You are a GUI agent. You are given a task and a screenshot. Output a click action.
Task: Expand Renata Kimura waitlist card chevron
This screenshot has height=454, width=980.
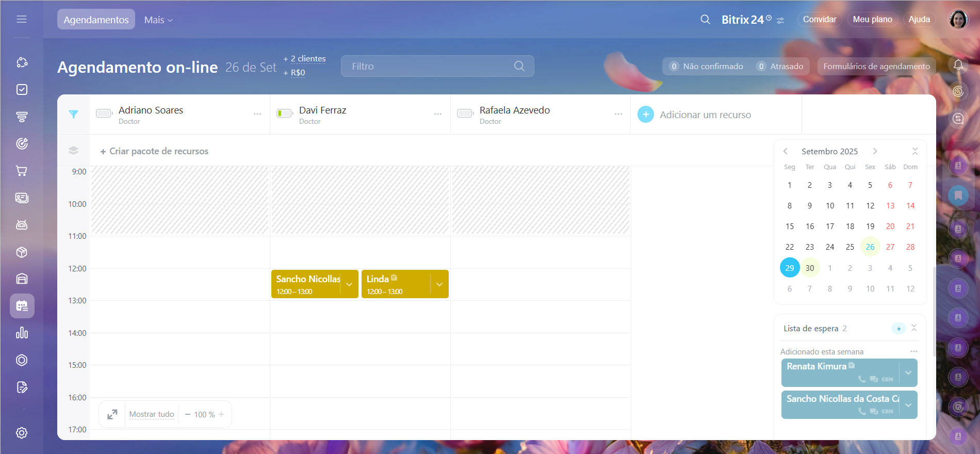908,372
